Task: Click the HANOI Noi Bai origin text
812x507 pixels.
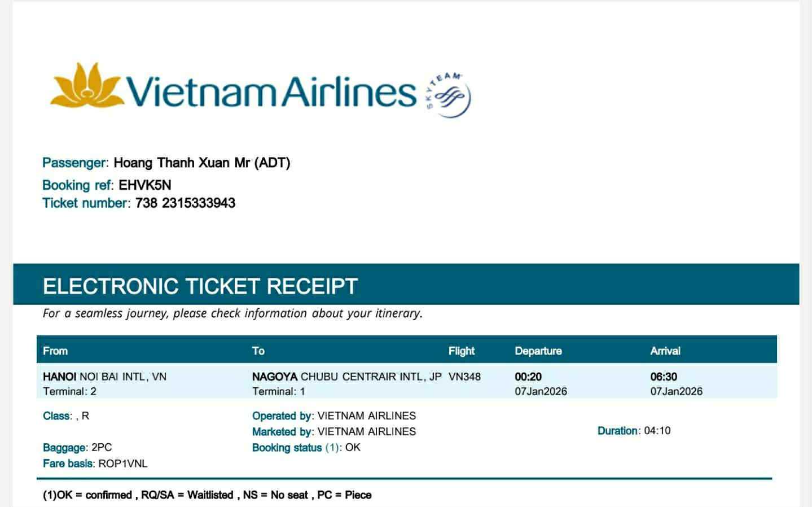Action: 104,377
